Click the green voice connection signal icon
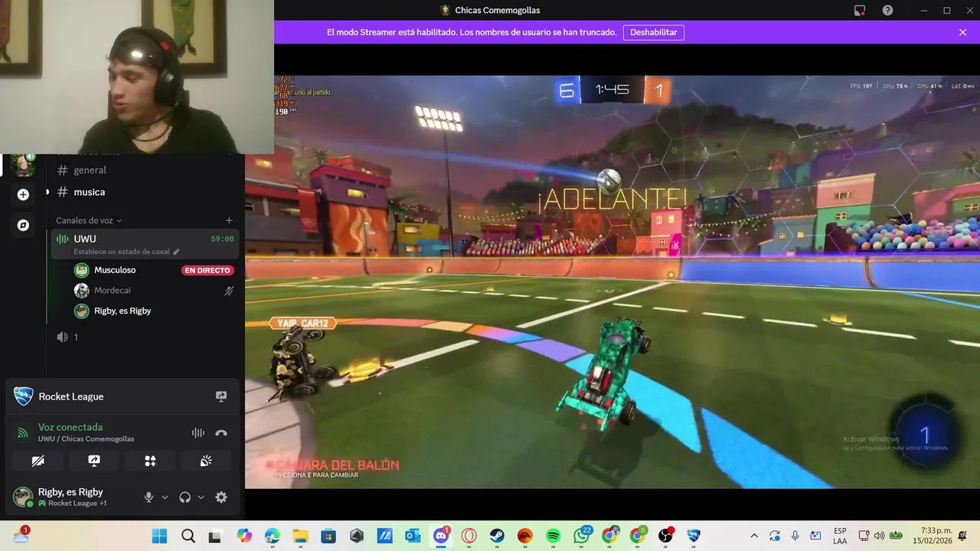The width and height of the screenshot is (980, 551). tap(23, 433)
